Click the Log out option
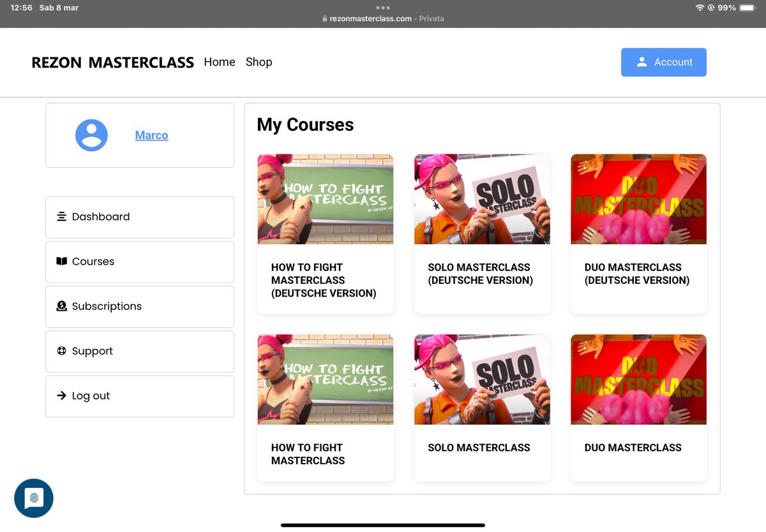Image resolution: width=766 pixels, height=532 pixels. (x=140, y=395)
